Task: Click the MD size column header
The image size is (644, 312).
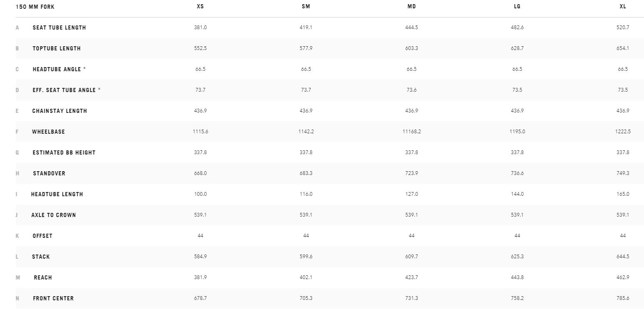Action: click(412, 7)
